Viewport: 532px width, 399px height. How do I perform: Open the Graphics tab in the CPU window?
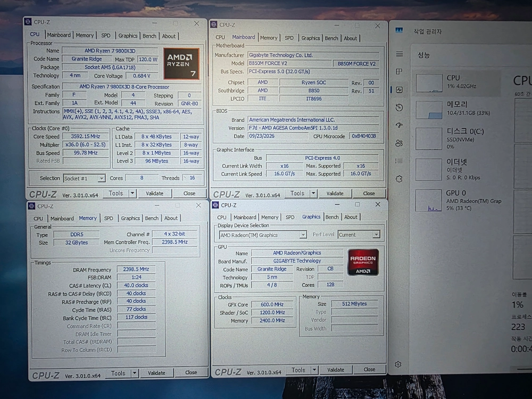[x=128, y=36]
